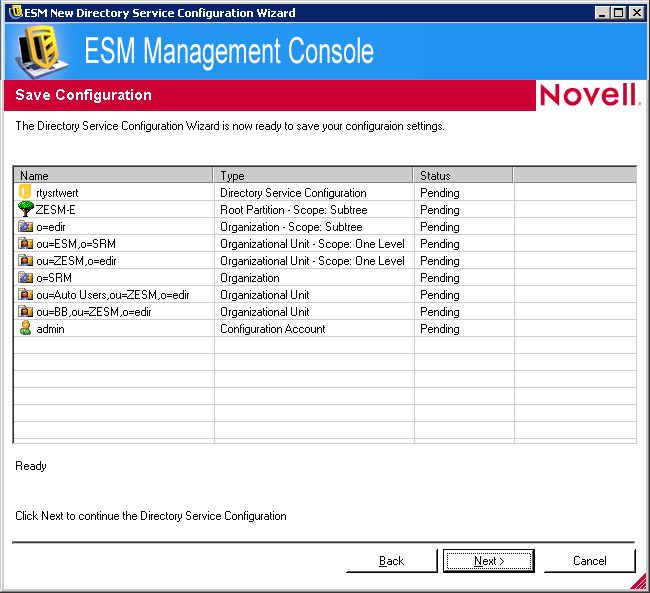650x593 pixels.
Task: Continue with the Next button
Action: pyautogui.click(x=489, y=561)
